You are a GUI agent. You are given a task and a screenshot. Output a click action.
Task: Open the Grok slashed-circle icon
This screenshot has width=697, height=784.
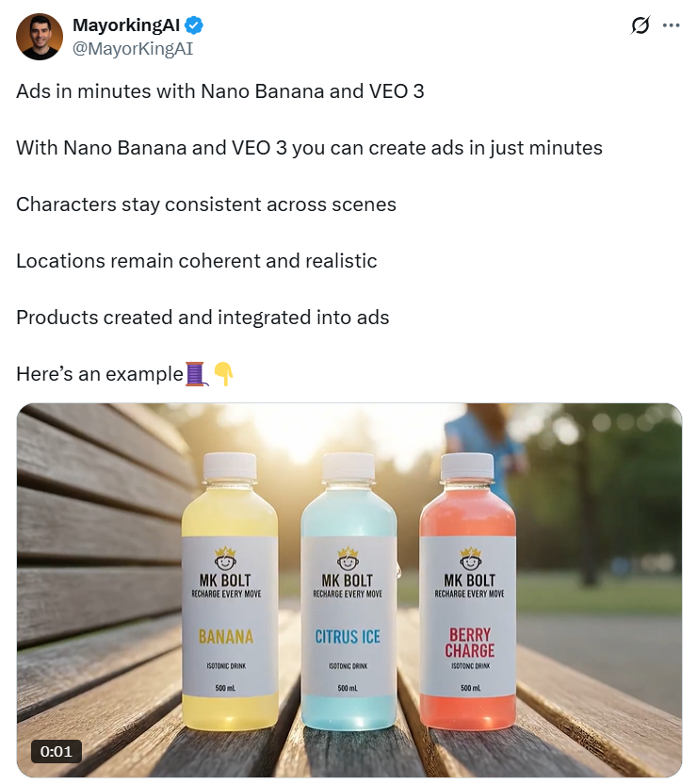640,24
